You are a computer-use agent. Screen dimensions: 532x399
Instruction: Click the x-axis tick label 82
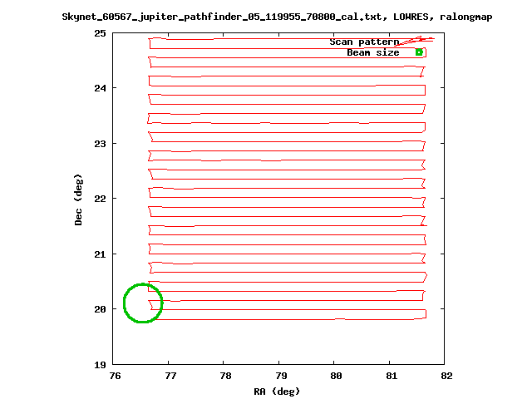pyautogui.click(x=447, y=376)
